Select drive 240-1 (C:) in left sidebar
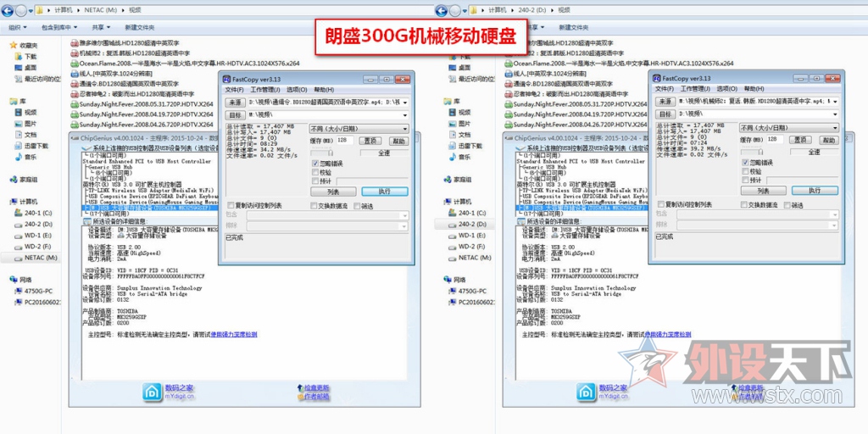Screen dimensions: 868x434 [33, 213]
